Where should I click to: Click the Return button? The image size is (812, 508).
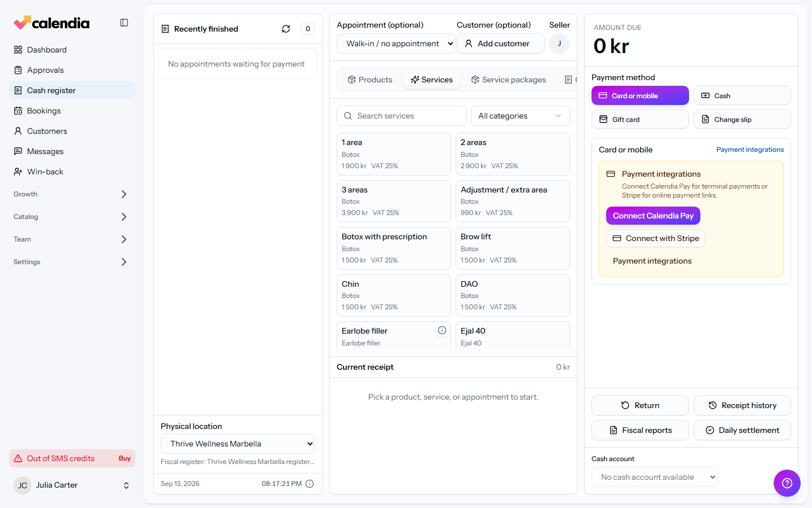(x=640, y=405)
